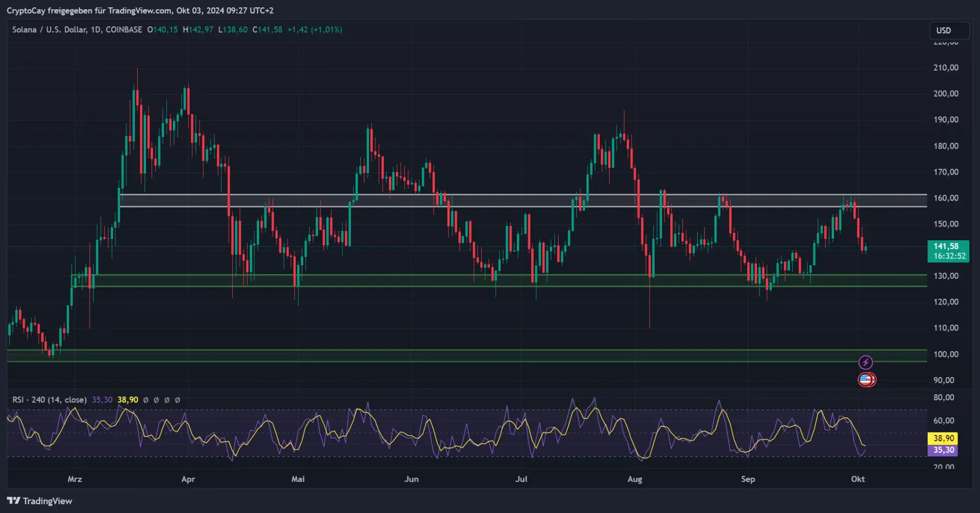Click the 80,00 RSI axis label
The width and height of the screenshot is (980, 513).
(x=944, y=398)
